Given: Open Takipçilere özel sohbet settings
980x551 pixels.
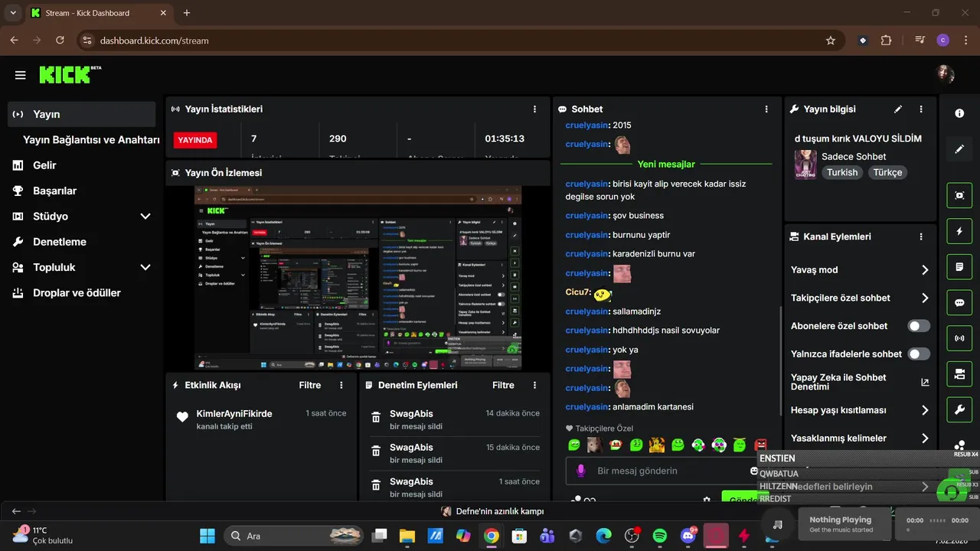Looking at the screenshot, I should click(861, 298).
